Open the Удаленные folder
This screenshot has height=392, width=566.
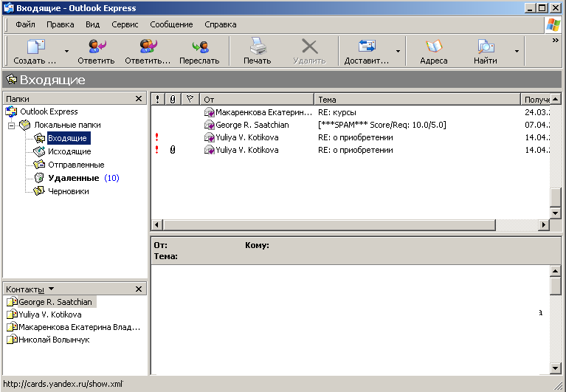click(x=73, y=178)
